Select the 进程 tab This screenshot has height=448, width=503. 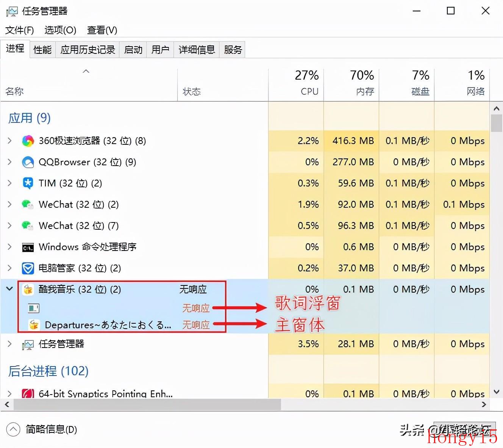pyautogui.click(x=15, y=49)
